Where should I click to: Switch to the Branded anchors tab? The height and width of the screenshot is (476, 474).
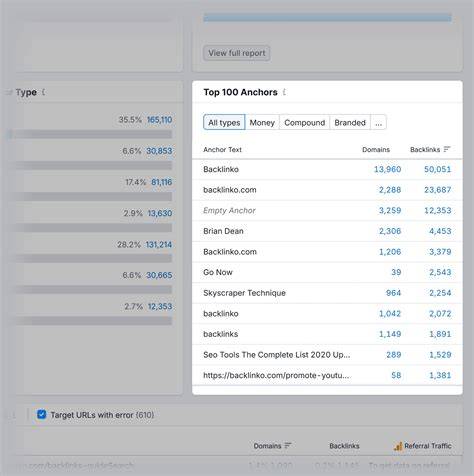350,122
